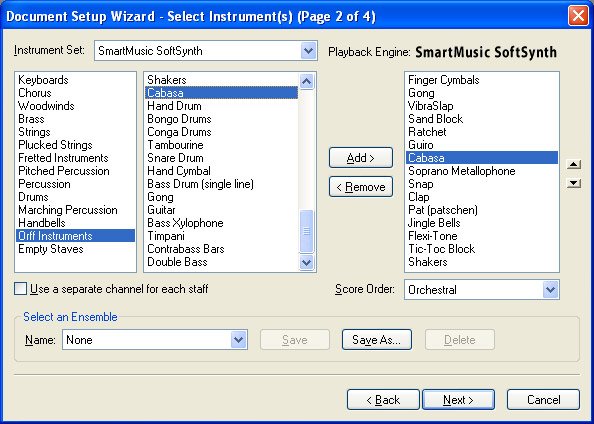Select Snap in the added list

click(482, 184)
